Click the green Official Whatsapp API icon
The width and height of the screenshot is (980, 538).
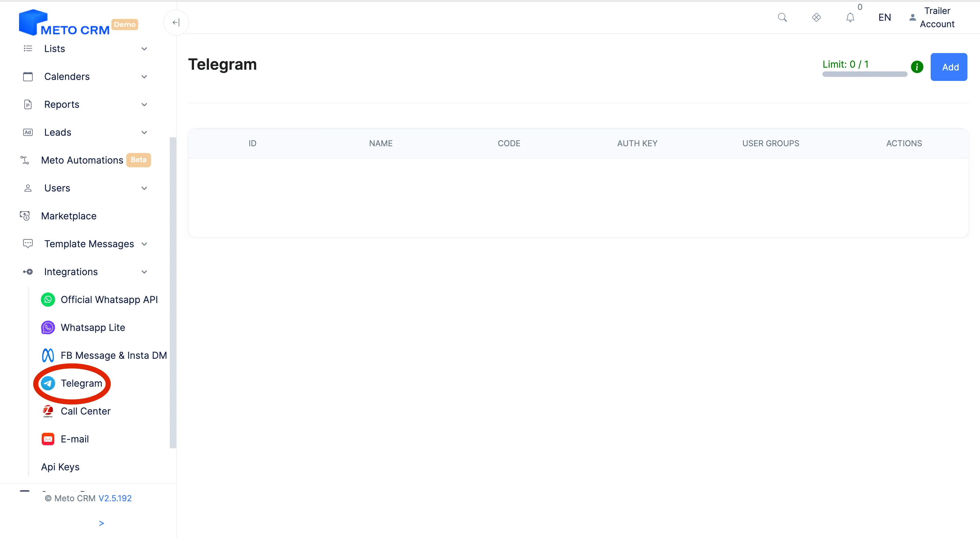point(48,300)
